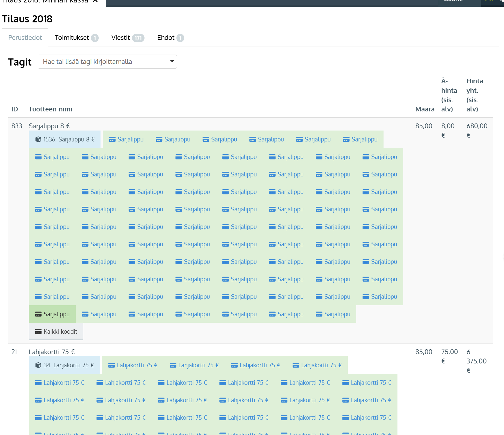Click the 75,00 € unit price
This screenshot has height=435, width=504.
449,356
